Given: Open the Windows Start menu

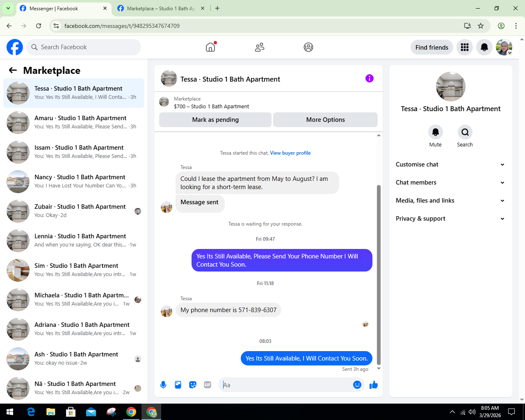Looking at the screenshot, I should click(x=10, y=412).
